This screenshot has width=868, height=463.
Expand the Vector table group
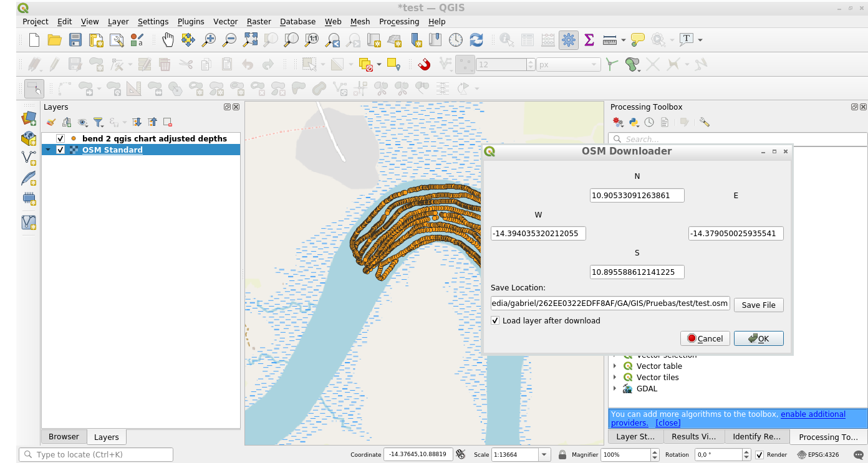click(615, 366)
